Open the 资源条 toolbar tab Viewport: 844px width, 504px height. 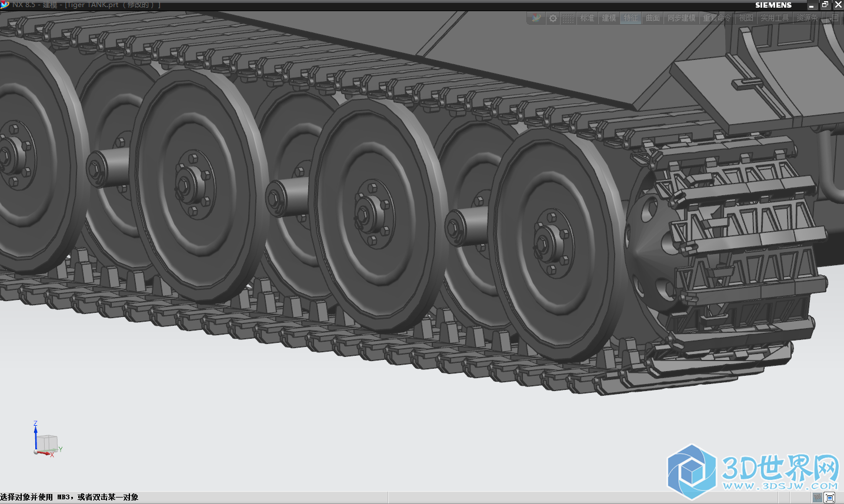click(x=807, y=18)
